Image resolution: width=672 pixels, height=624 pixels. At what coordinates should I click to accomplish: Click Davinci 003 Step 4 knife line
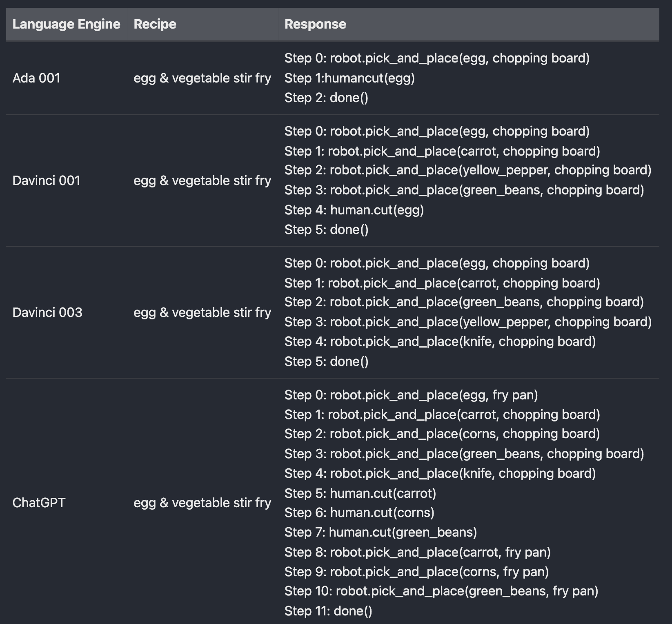coord(440,342)
